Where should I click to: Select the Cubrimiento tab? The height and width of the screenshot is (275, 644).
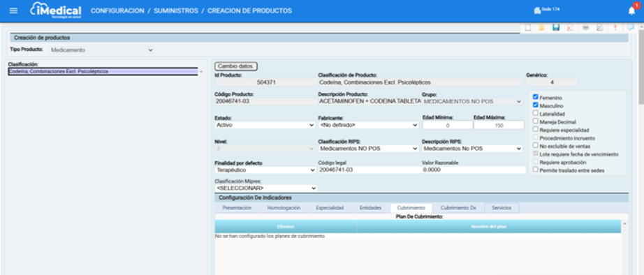click(411, 208)
